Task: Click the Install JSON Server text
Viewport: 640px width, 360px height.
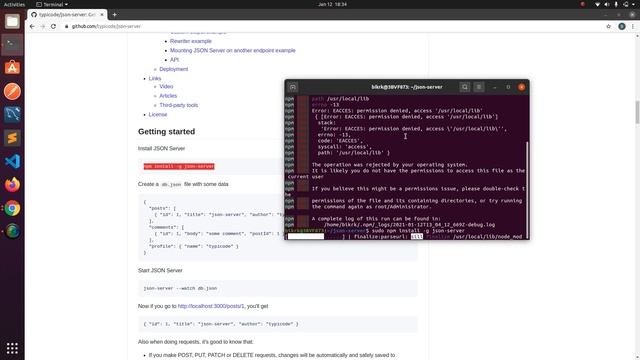Action: click(161, 149)
